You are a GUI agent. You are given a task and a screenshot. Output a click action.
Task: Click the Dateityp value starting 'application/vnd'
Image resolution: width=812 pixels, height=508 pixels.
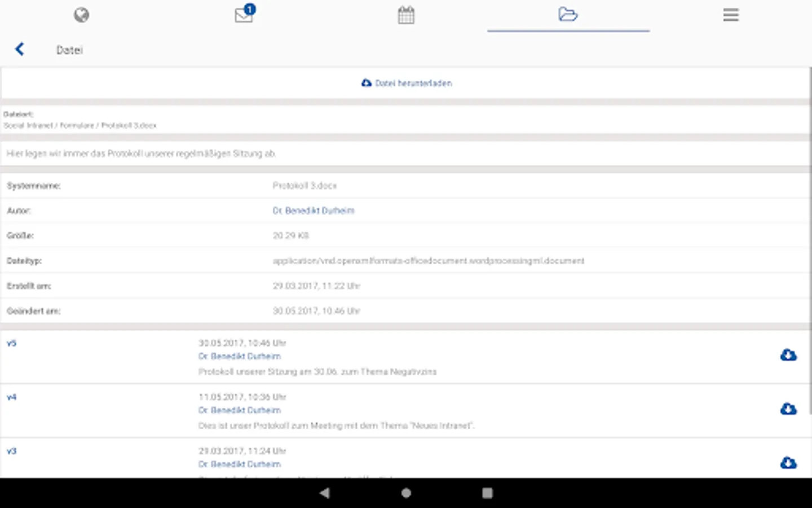click(x=429, y=261)
